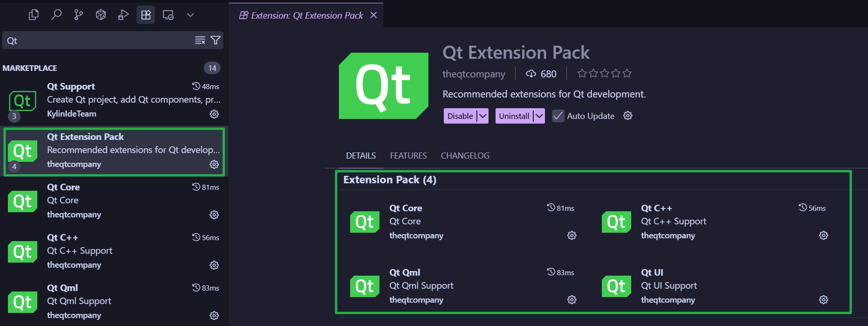The image size is (868, 326).
Task: Open the cube-shaped activity bar view
Action: tap(101, 14)
